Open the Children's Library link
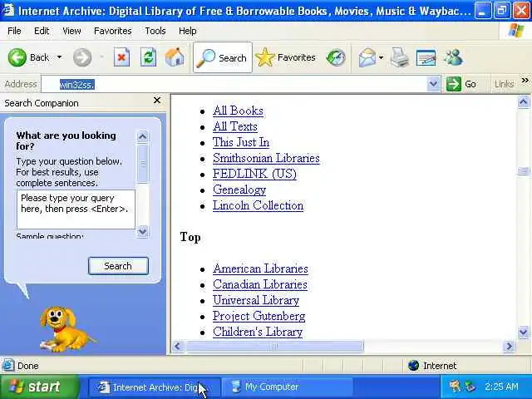 coord(258,332)
